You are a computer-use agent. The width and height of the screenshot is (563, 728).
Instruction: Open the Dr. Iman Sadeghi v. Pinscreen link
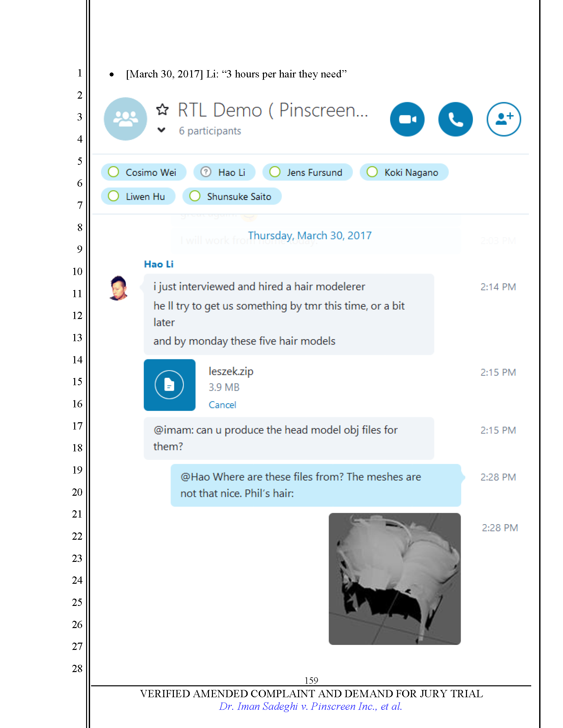310,706
